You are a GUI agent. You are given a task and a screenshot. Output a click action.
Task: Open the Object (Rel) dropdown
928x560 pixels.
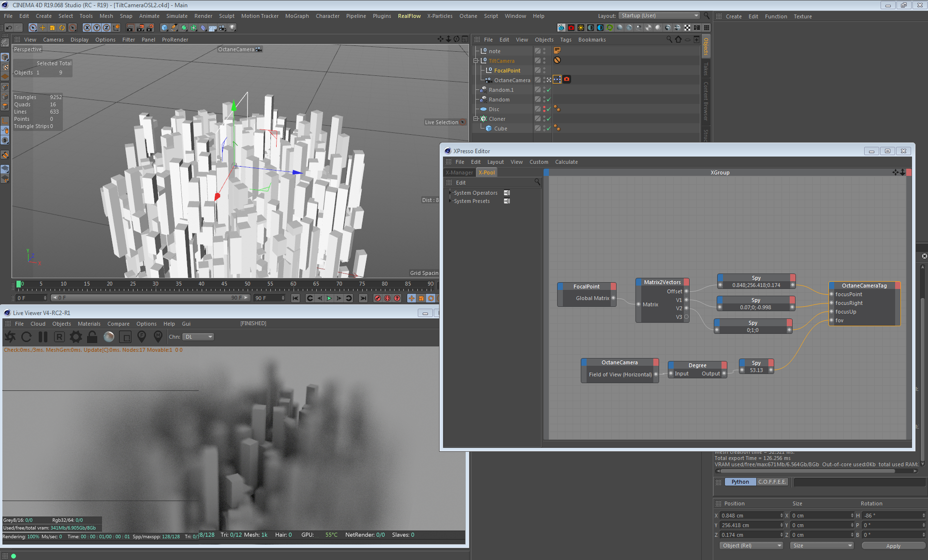coord(751,546)
